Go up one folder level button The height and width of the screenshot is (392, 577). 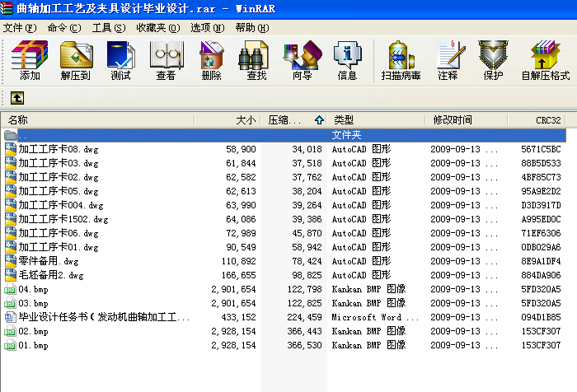(17, 98)
